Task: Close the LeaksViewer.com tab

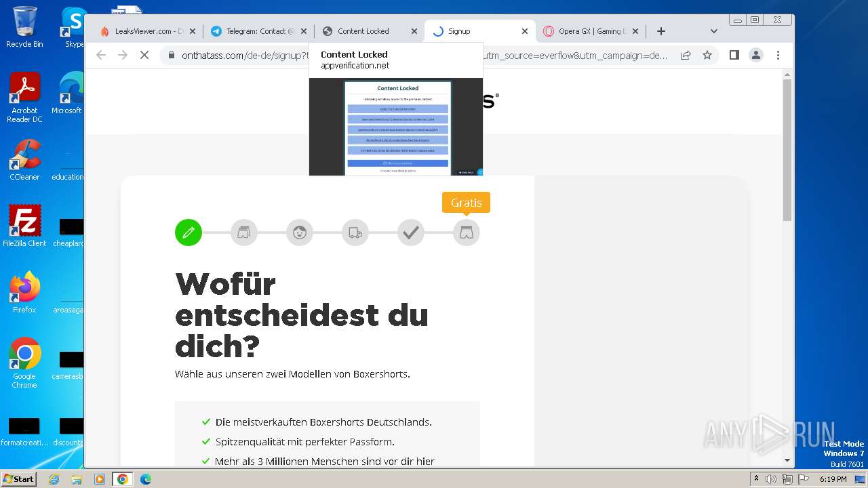Action: point(193,31)
